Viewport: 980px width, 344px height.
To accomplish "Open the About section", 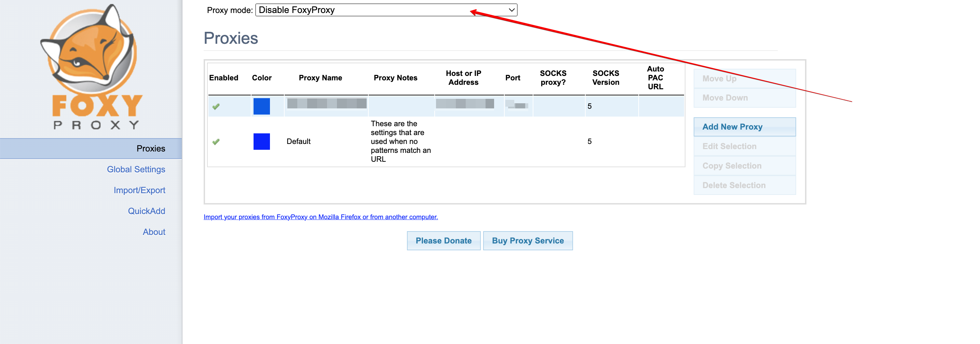I will 154,232.
